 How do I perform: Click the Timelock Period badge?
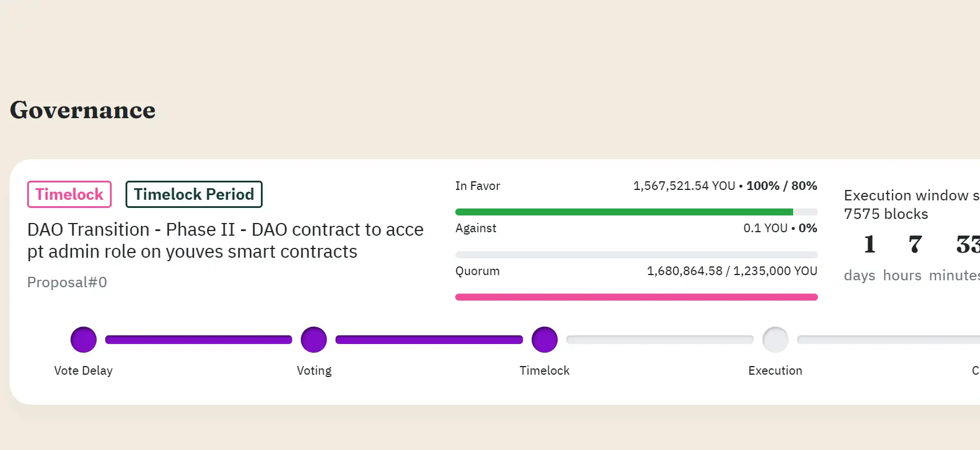(194, 195)
